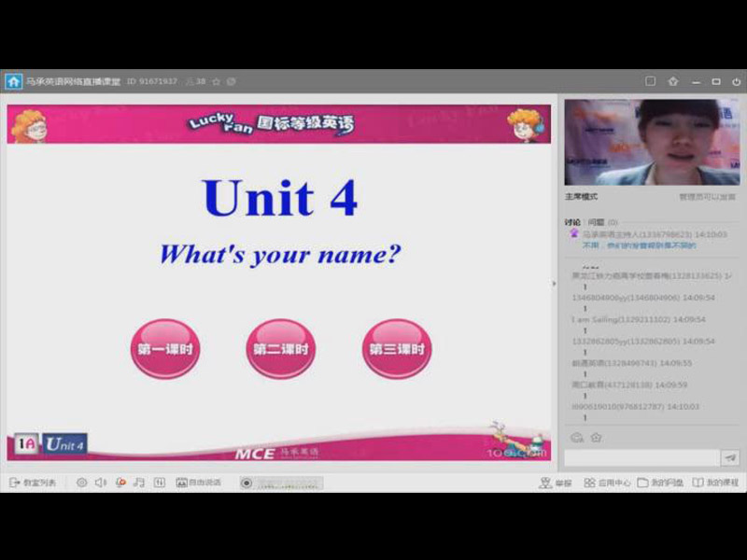This screenshot has width=747, height=560.
Task: Click the home icon in title bar
Action: click(x=13, y=81)
